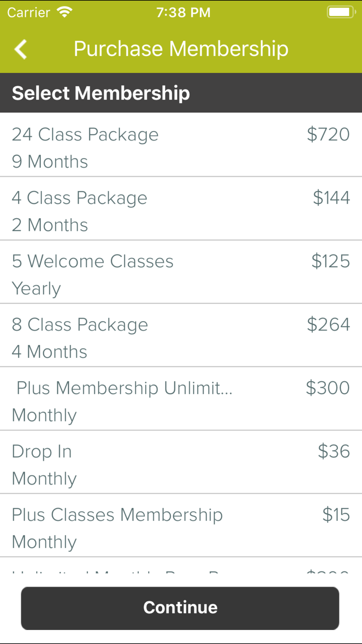This screenshot has height=644, width=362.
Task: Tap the Wi-Fi status icon
Action: pos(64,12)
